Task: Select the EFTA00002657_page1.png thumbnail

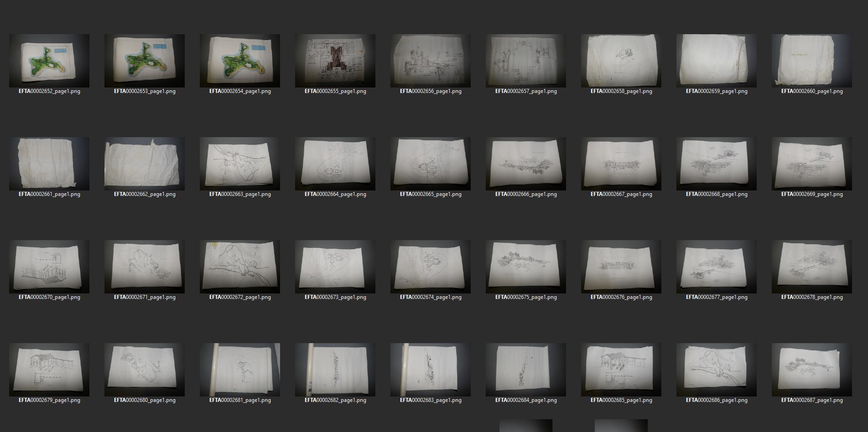Action: (x=526, y=61)
